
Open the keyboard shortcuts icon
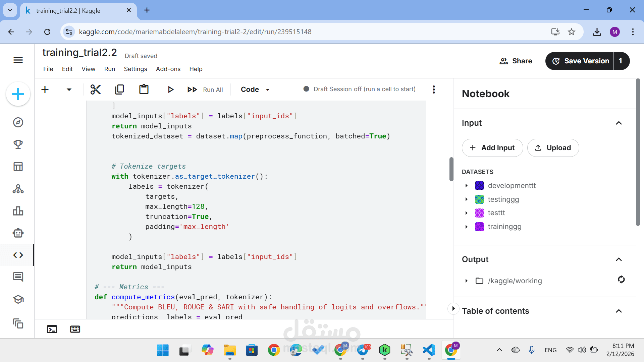tap(75, 329)
